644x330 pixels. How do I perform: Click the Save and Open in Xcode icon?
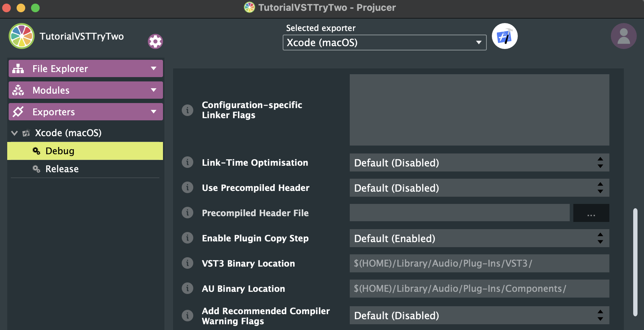tap(504, 36)
